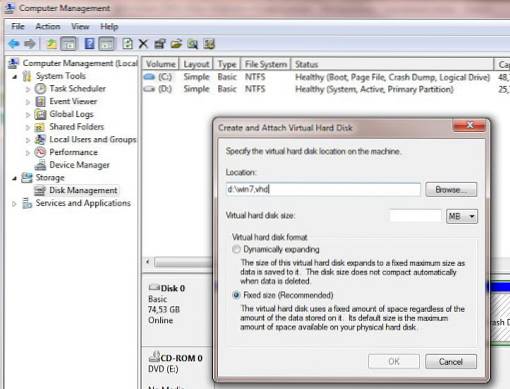Click the last disk settings toolbar icon
510x389 pixels.
(209, 44)
